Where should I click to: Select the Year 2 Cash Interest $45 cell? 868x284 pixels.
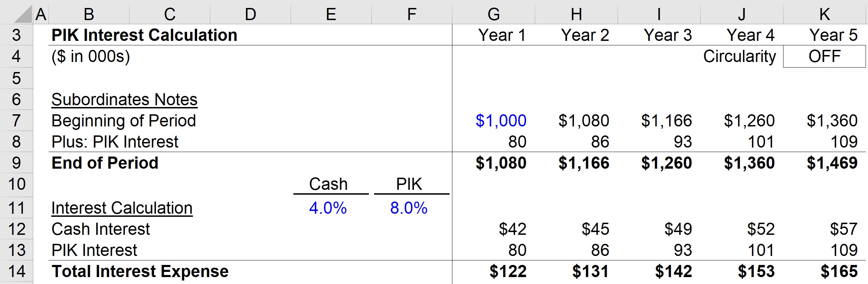point(595,229)
